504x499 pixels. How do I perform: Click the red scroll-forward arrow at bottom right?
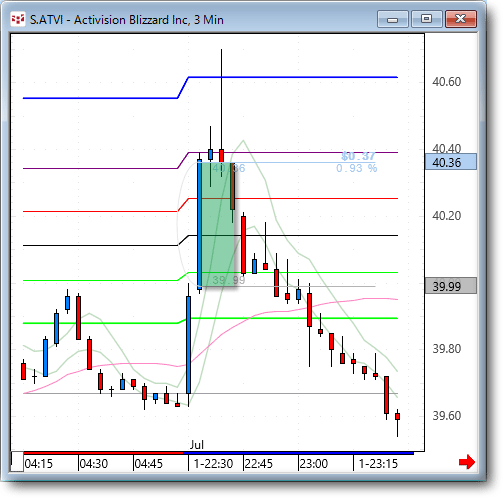(x=467, y=462)
